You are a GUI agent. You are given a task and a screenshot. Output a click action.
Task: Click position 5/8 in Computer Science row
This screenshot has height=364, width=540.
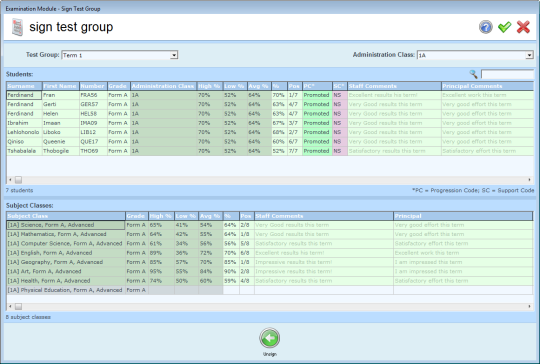pyautogui.click(x=247, y=244)
